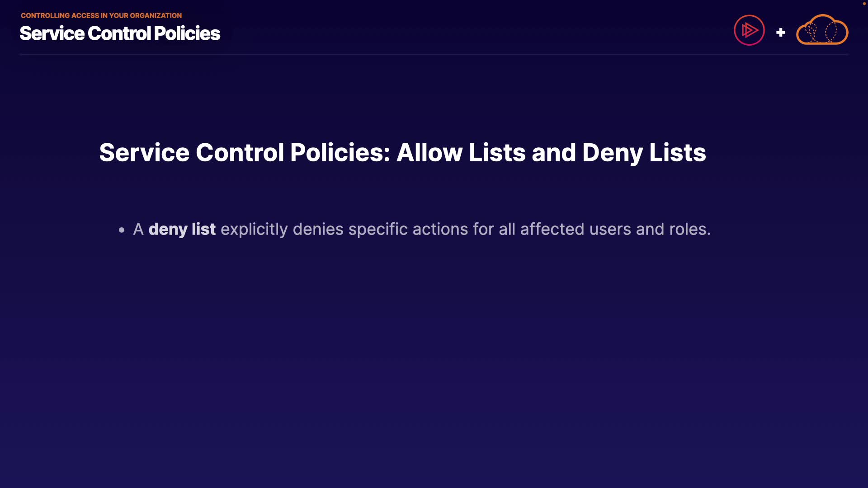
Task: Click the Pluralsight play-triangle logo
Action: [x=749, y=30]
